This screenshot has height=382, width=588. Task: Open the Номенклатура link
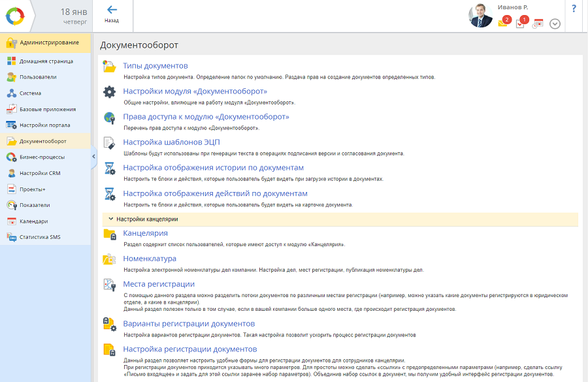coord(150,259)
